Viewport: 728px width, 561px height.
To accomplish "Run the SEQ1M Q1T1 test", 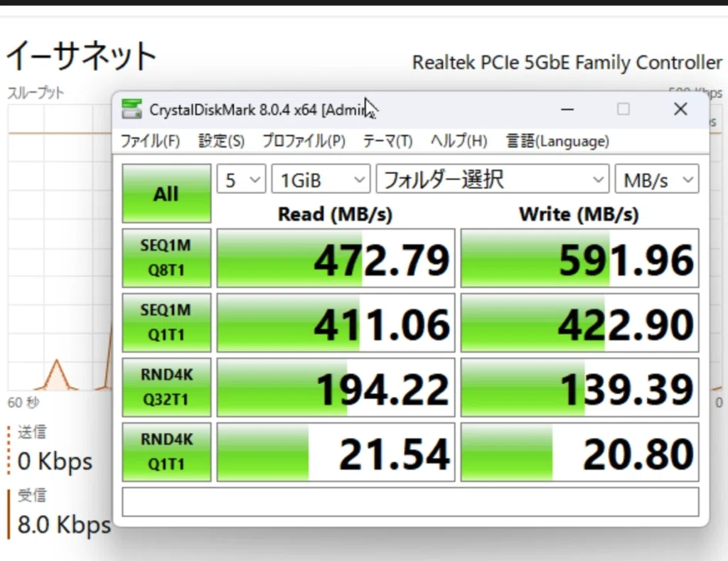I will click(166, 322).
